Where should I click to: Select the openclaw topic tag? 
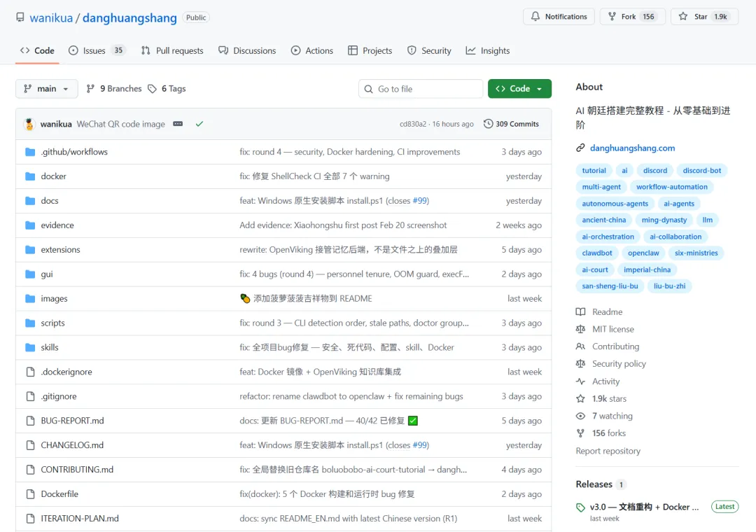(x=643, y=253)
